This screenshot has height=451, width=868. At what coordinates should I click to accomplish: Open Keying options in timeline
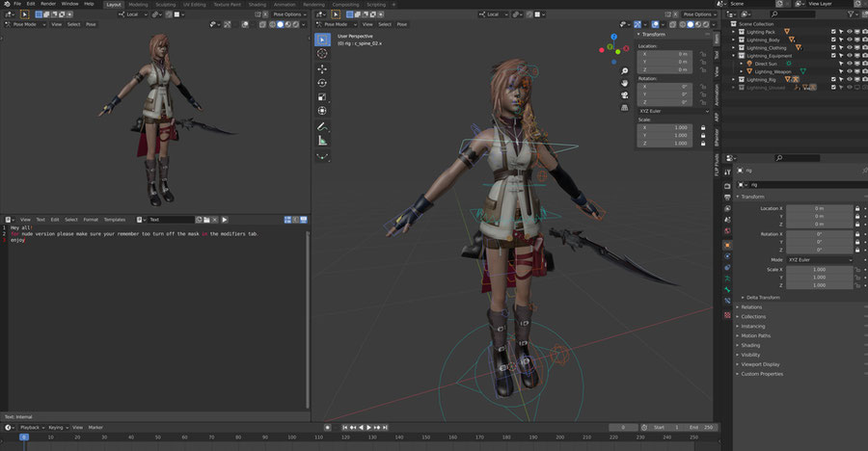click(x=58, y=428)
